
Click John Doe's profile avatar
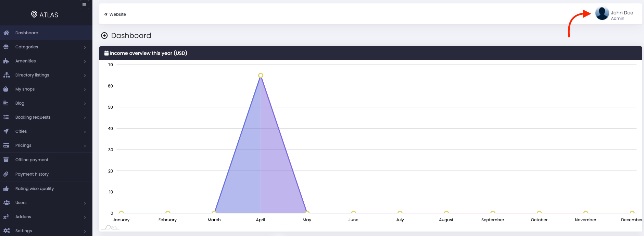602,13
